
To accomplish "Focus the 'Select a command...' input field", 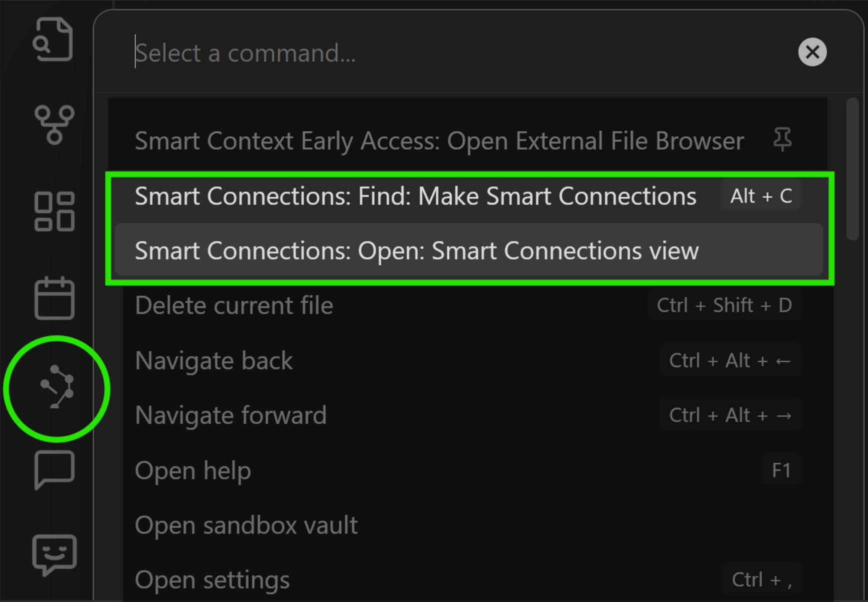I will [460, 53].
